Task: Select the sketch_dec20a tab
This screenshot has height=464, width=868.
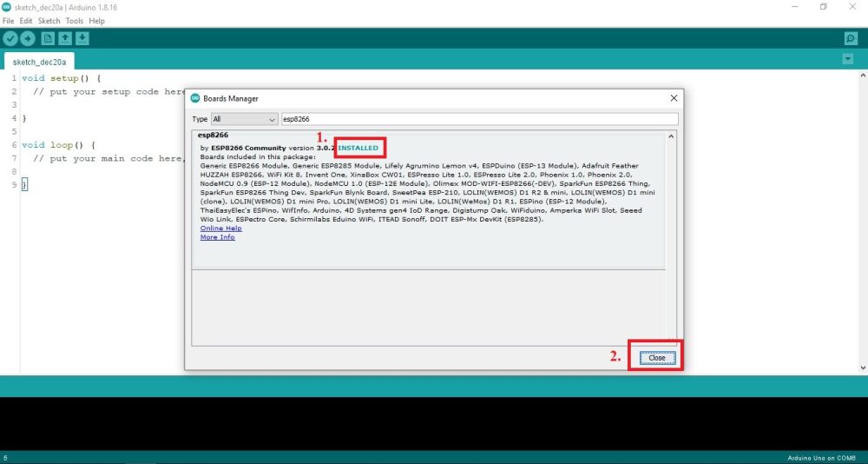Action: [39, 62]
